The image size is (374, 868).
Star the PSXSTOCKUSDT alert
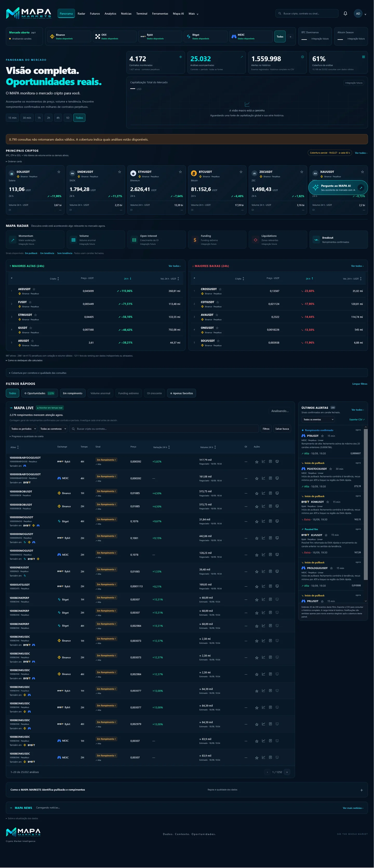click(x=331, y=469)
